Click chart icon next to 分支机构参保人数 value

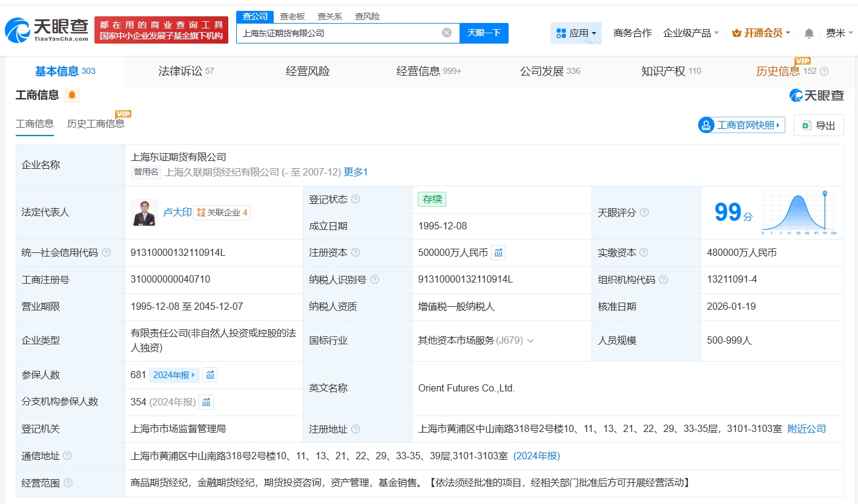pos(206,402)
